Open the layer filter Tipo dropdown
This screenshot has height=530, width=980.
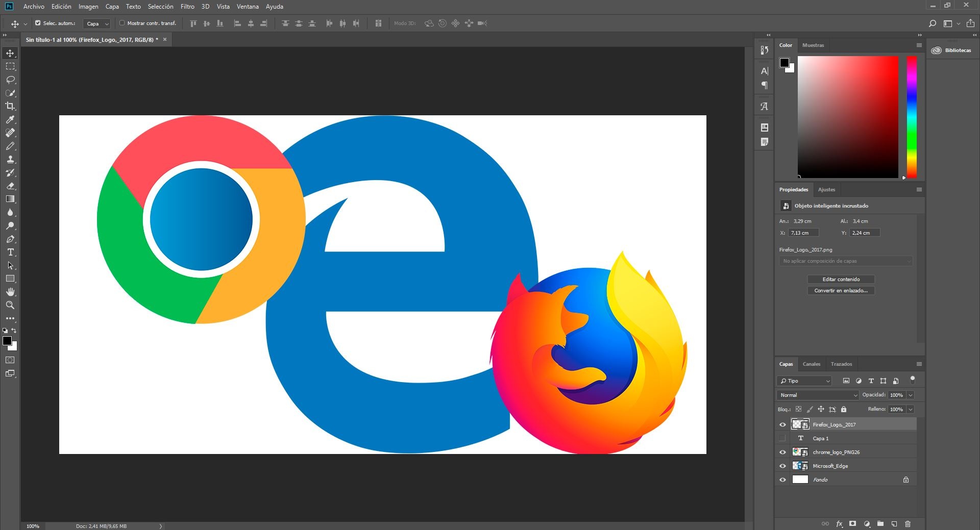(804, 381)
